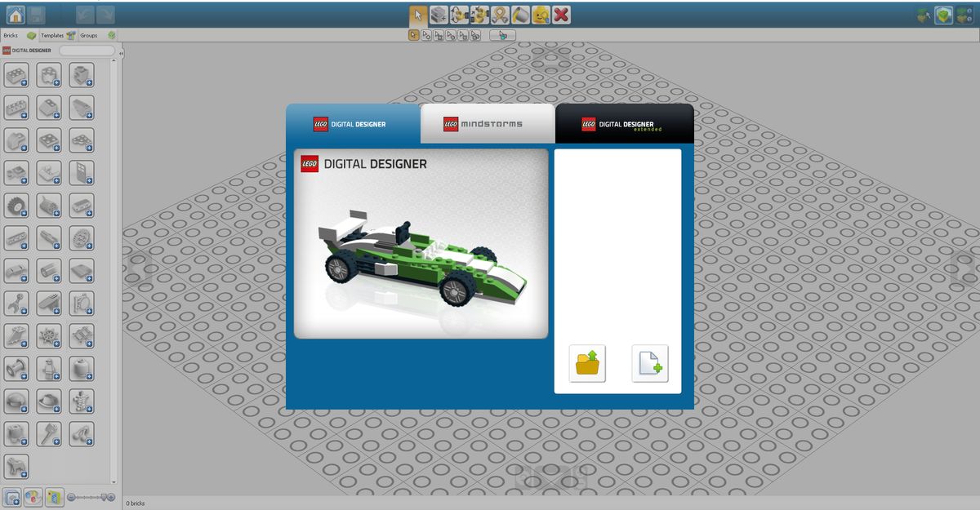Open the wrench tools category
This screenshot has width=980, height=510.
[x=16, y=304]
